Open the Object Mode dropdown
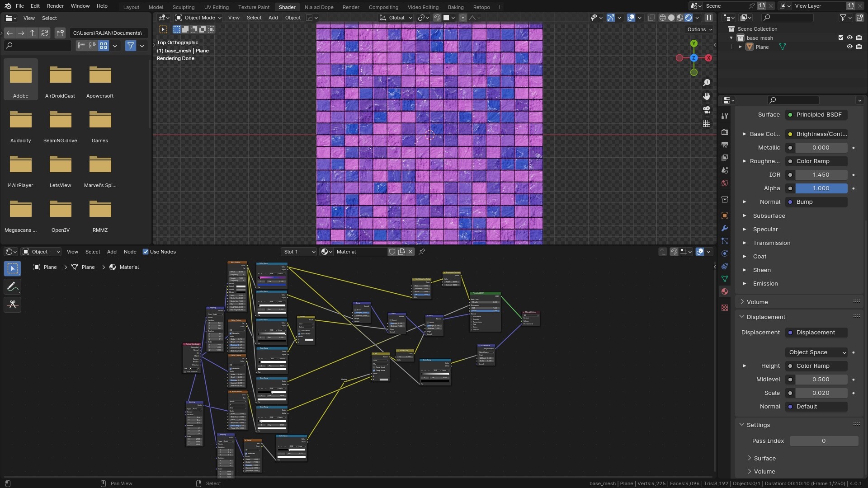Screen dimensions: 868x488 coord(198,18)
